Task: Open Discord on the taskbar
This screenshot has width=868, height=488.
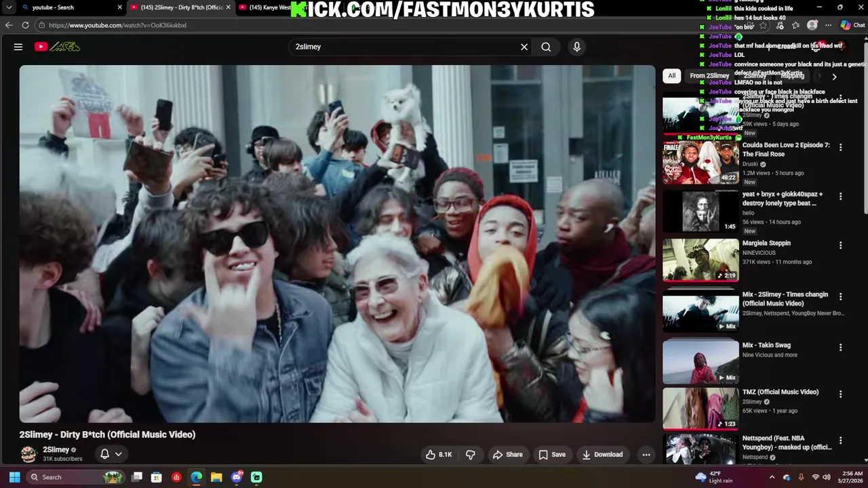Action: tap(237, 477)
